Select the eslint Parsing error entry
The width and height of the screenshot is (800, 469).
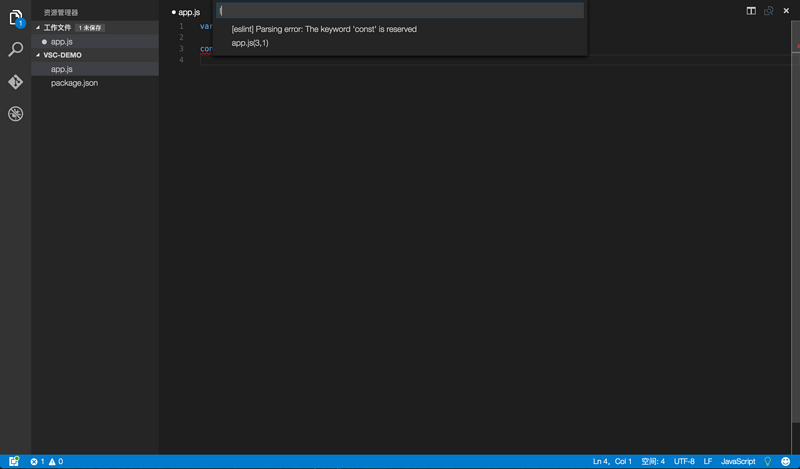click(x=399, y=36)
